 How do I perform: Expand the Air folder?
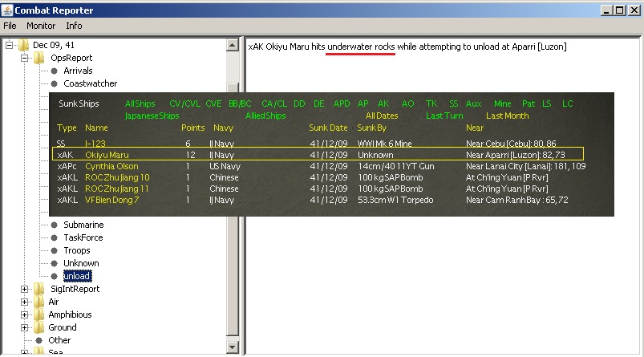25,302
